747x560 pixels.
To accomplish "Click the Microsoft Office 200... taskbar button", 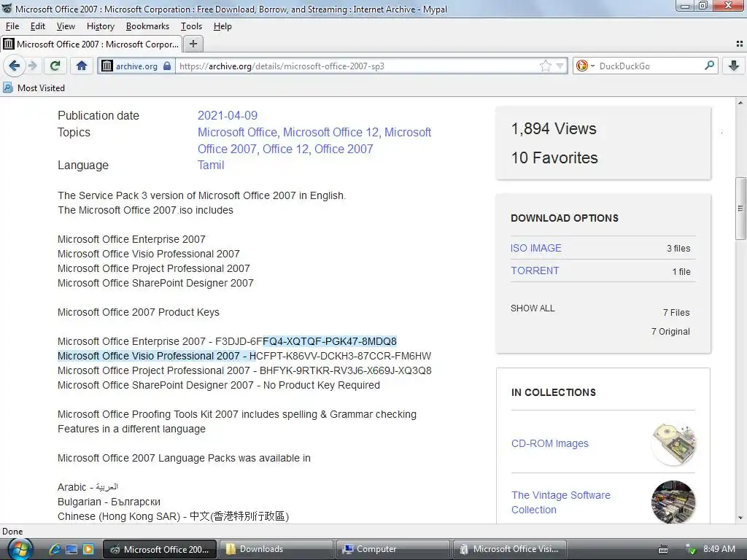I will coord(160,549).
